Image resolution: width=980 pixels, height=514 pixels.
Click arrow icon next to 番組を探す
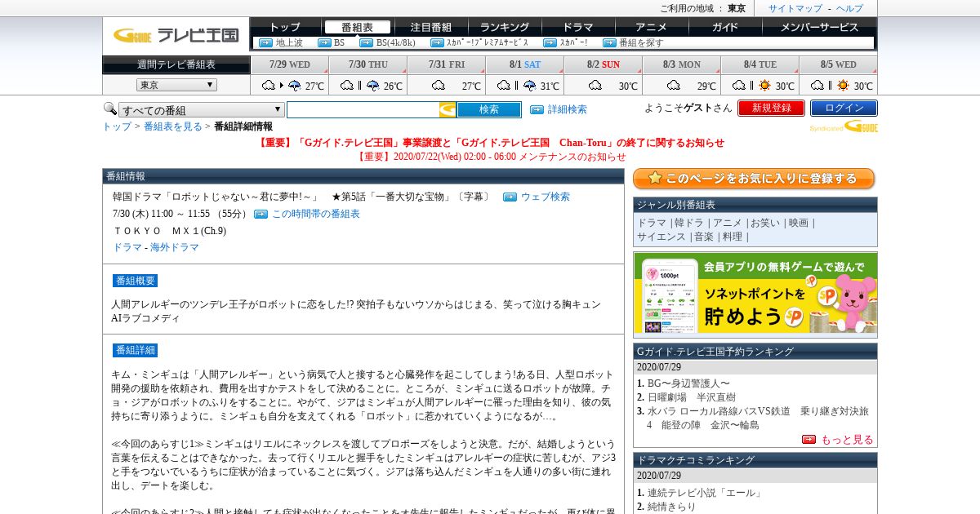pyautogui.click(x=609, y=42)
